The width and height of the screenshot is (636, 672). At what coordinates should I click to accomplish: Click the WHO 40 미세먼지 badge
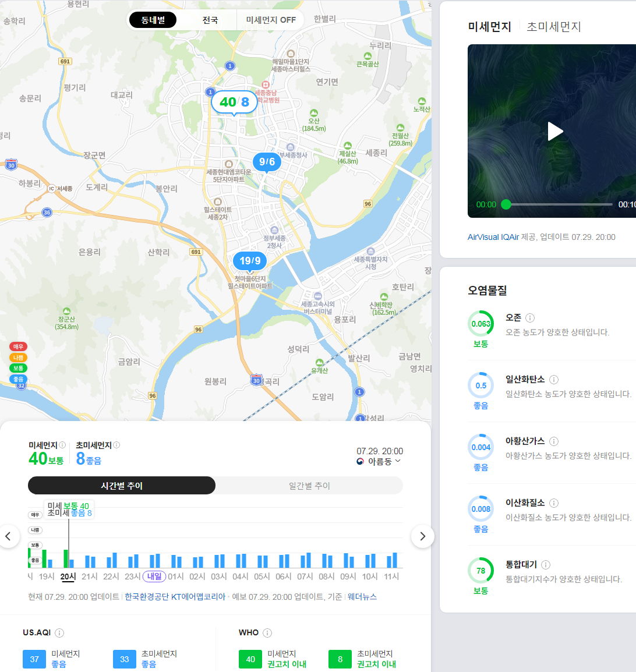pyautogui.click(x=250, y=659)
